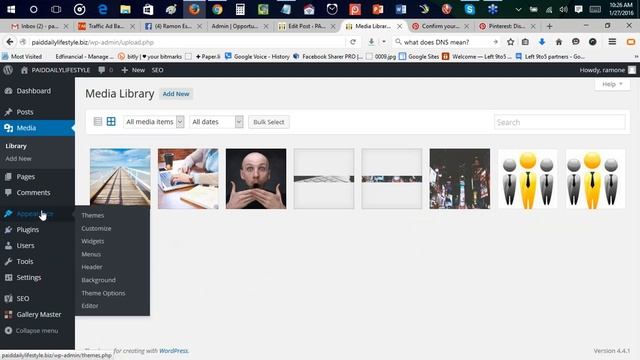Click the + New admin bar item
Image resolution: width=640 pixels, height=360 pixels.
pos(133,70)
